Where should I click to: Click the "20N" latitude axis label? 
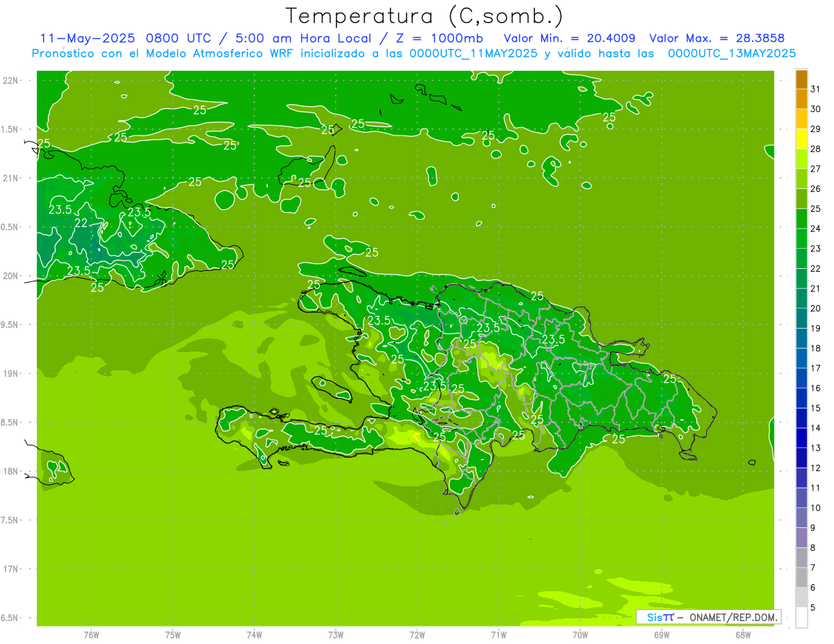click(x=11, y=276)
